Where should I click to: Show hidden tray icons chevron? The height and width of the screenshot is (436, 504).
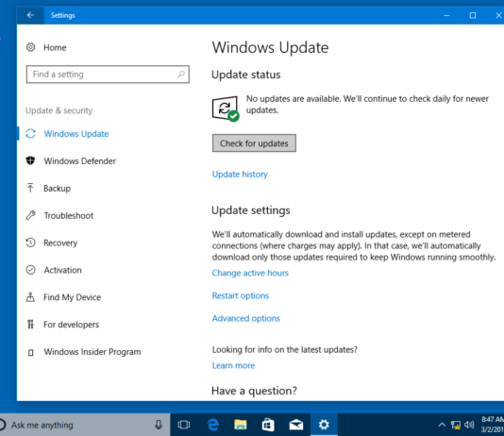point(442,425)
